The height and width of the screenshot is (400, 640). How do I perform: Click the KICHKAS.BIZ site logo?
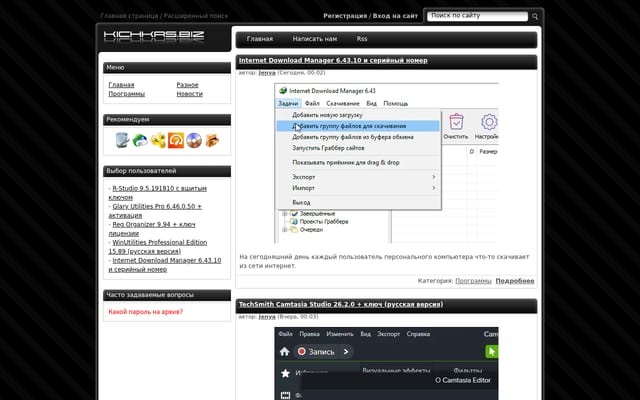[154, 36]
